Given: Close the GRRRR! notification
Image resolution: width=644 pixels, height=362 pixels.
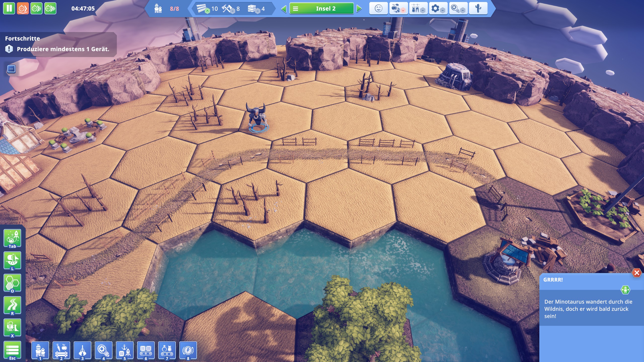Looking at the screenshot, I should point(637,273).
